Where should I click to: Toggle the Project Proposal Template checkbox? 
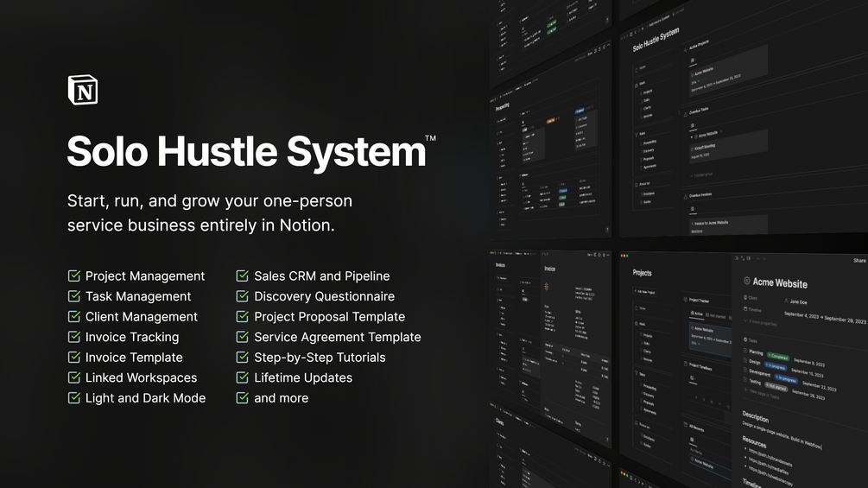[x=242, y=316]
